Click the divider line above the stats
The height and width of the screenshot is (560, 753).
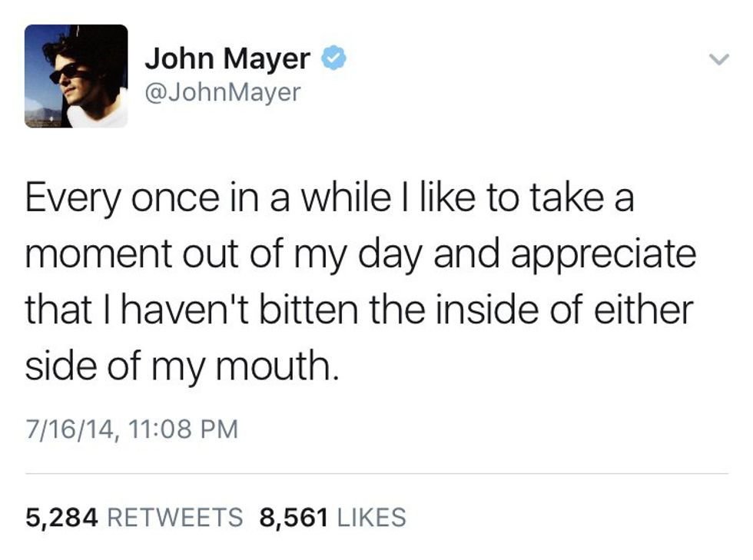(376, 473)
